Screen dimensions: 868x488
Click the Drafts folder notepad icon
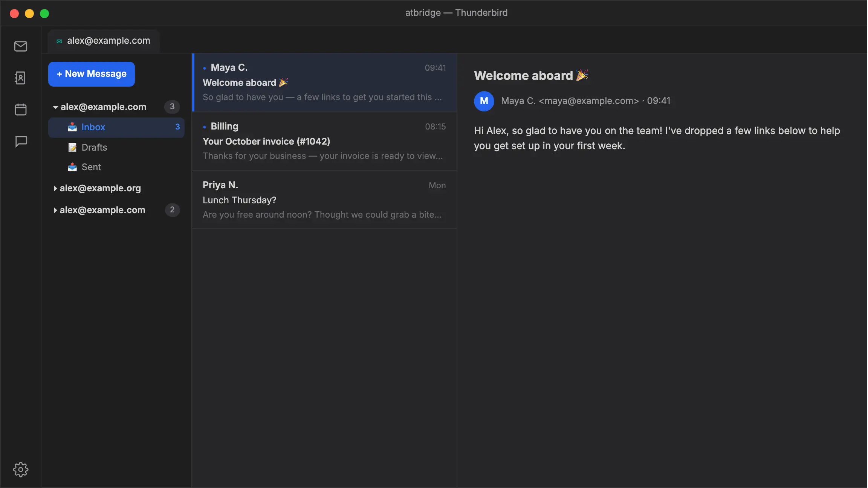(72, 147)
